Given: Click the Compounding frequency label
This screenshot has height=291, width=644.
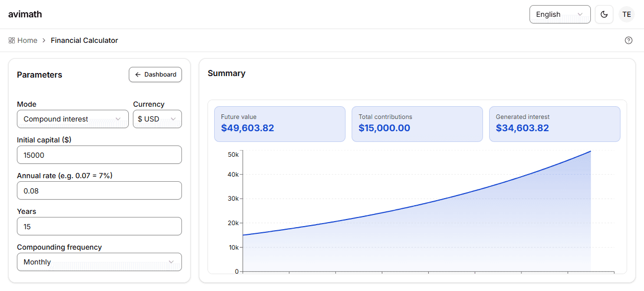Looking at the screenshot, I should (x=59, y=247).
